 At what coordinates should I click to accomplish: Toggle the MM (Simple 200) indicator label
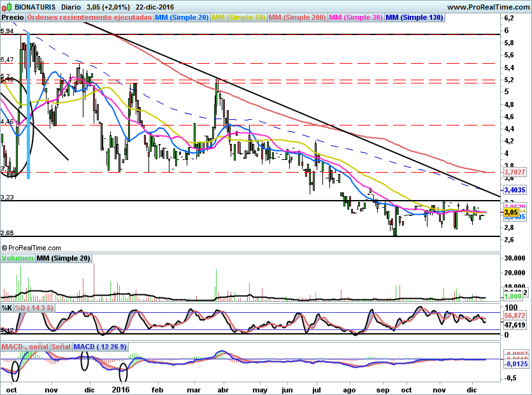point(297,17)
